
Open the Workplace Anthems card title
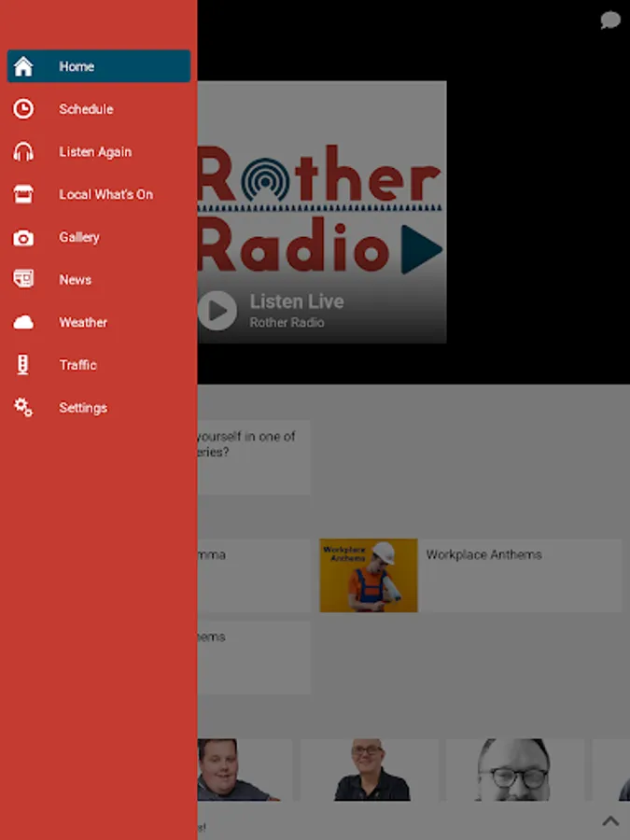pos(483,554)
